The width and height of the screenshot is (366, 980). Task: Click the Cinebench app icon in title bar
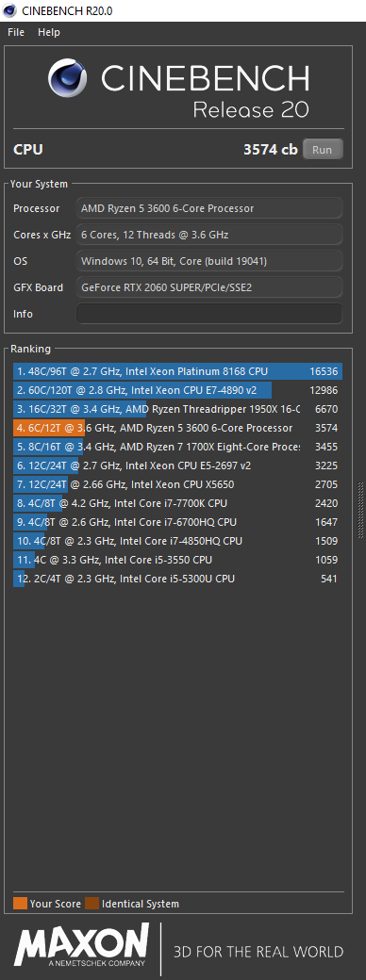pyautogui.click(x=9, y=10)
